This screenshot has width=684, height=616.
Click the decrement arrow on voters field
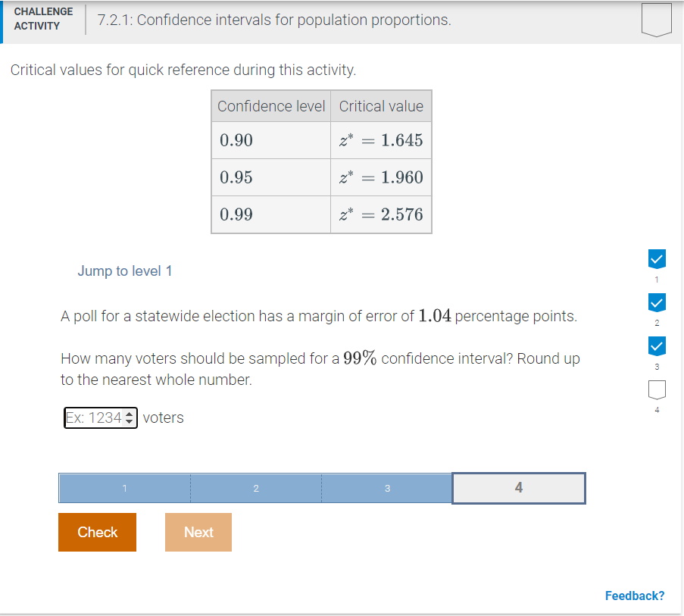point(129,421)
